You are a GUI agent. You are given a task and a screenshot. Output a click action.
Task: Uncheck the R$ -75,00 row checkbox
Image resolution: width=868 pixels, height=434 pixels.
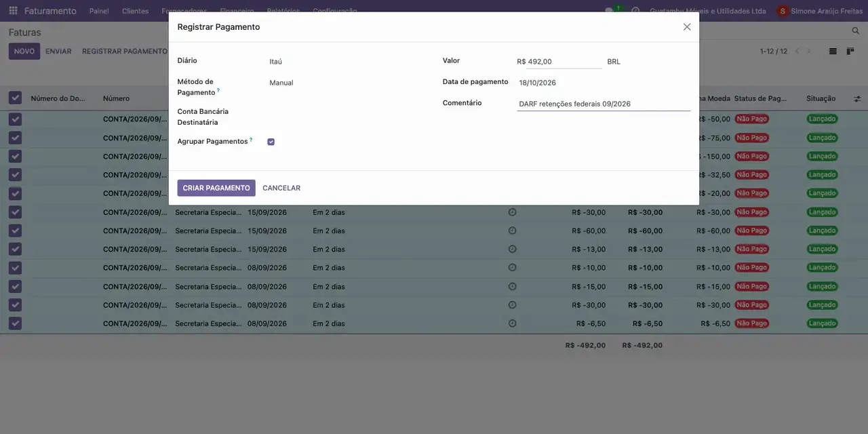15,138
